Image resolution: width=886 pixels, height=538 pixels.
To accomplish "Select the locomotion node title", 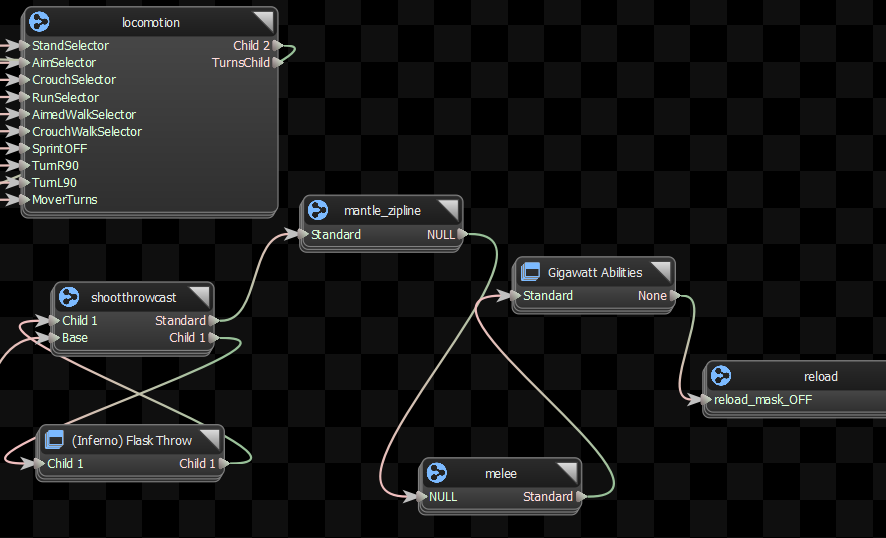I will [x=151, y=23].
